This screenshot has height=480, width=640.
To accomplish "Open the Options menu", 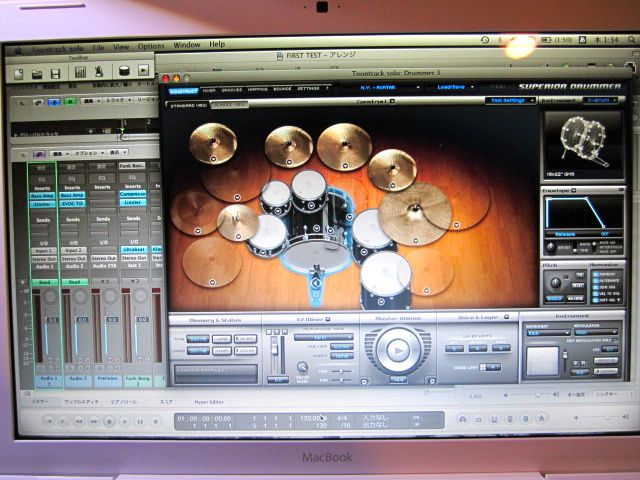I will pos(151,46).
